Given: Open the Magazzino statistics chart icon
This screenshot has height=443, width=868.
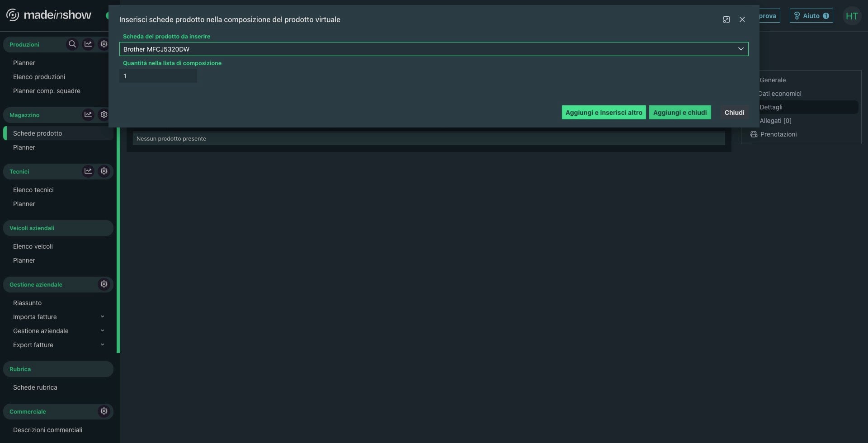Looking at the screenshot, I should point(88,115).
